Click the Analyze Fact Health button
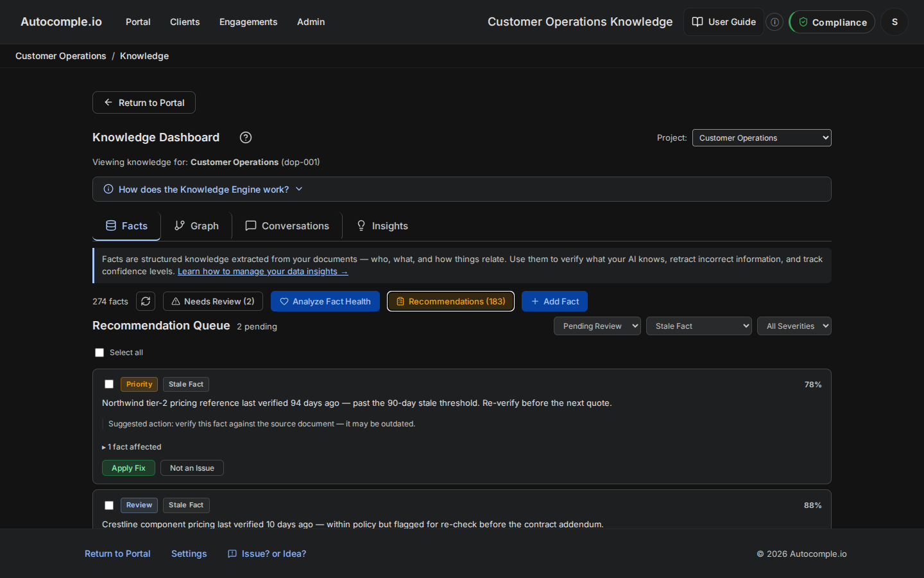Screen dimensions: 924x578 [325, 301]
